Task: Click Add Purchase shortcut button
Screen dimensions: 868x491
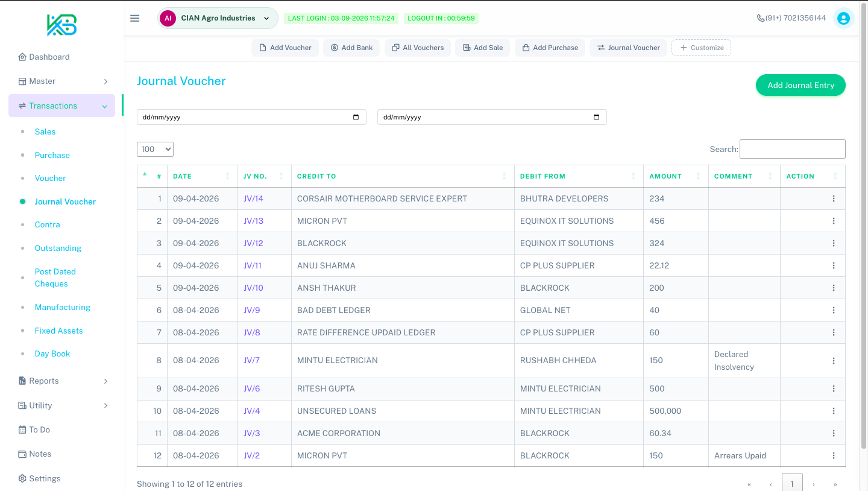Action: tap(550, 48)
